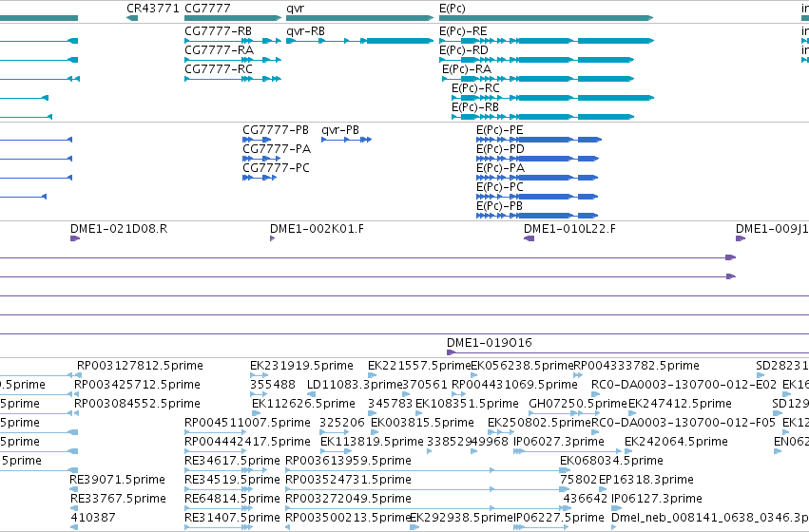This screenshot has height=532, width=809.
Task: Select the E(Pc) gene label
Action: click(x=452, y=9)
